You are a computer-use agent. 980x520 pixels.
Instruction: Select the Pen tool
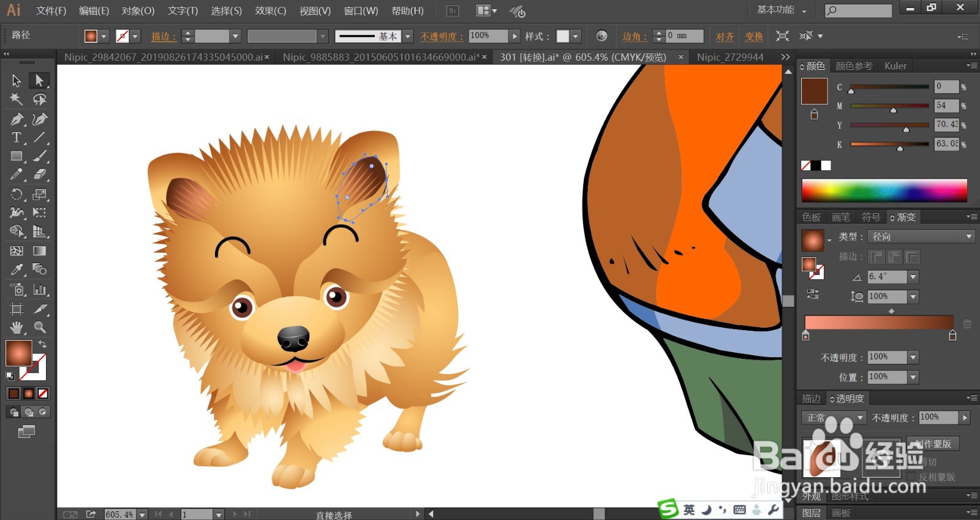click(17, 119)
